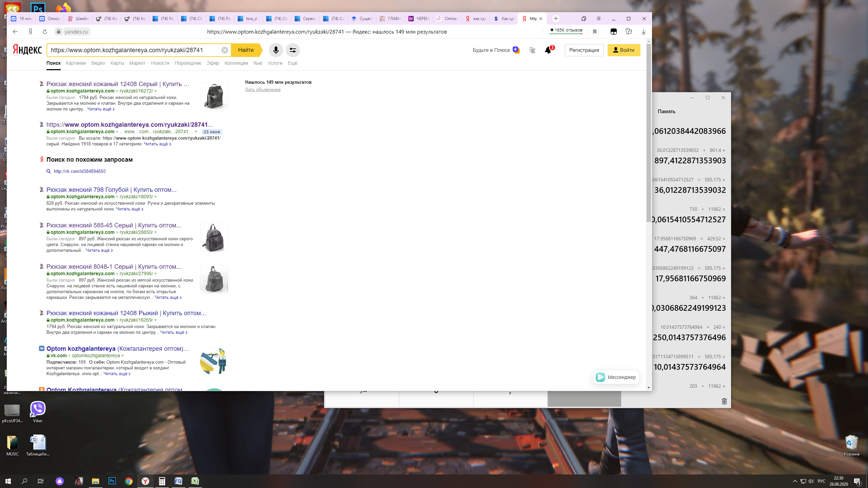The height and width of the screenshot is (488, 868).
Task: Expand dropdown arrow after ryukzaki/18093/ URL
Action: pyautogui.click(x=156, y=197)
